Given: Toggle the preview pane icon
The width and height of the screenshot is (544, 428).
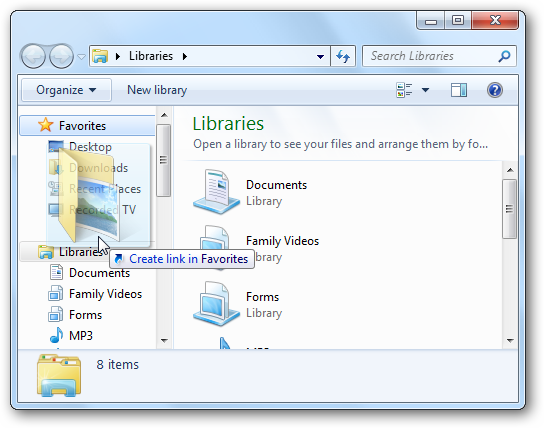Looking at the screenshot, I should click(x=459, y=90).
